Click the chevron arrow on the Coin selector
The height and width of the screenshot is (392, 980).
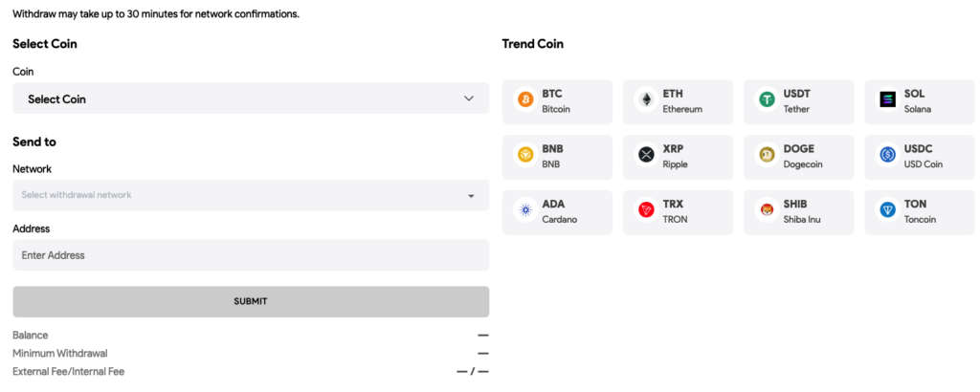pyautogui.click(x=469, y=98)
